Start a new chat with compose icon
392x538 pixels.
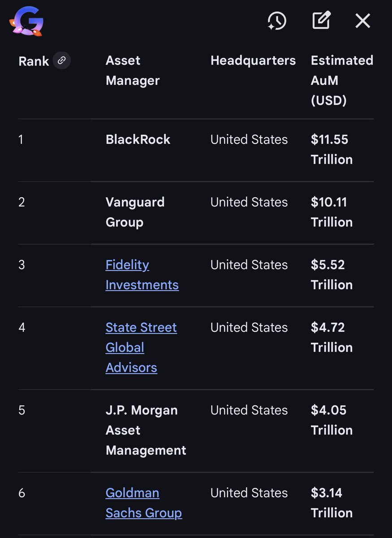(x=321, y=21)
